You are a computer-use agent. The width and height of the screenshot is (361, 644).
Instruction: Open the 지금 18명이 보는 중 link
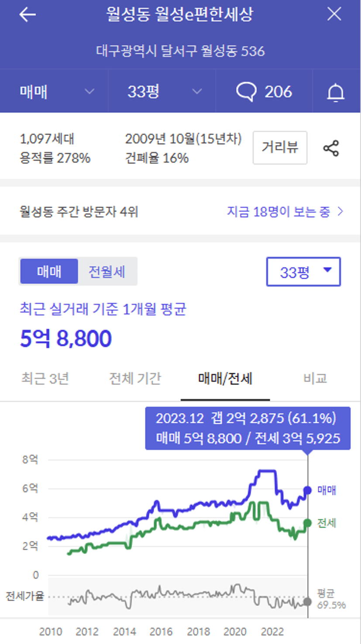point(285,212)
